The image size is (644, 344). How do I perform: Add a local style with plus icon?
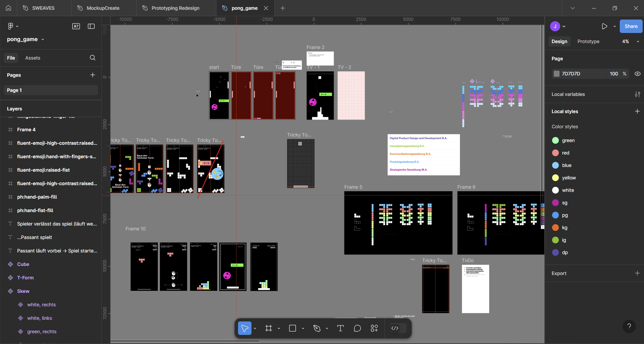click(637, 111)
